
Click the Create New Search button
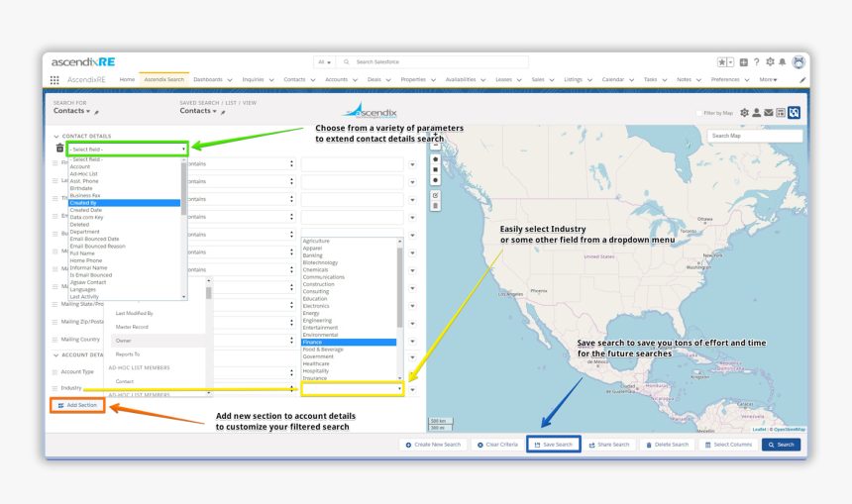point(433,445)
